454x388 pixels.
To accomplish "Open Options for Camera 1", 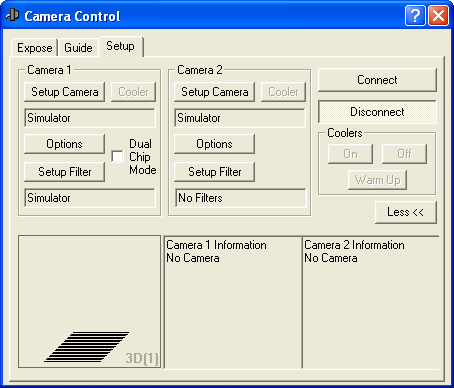I will pos(65,144).
